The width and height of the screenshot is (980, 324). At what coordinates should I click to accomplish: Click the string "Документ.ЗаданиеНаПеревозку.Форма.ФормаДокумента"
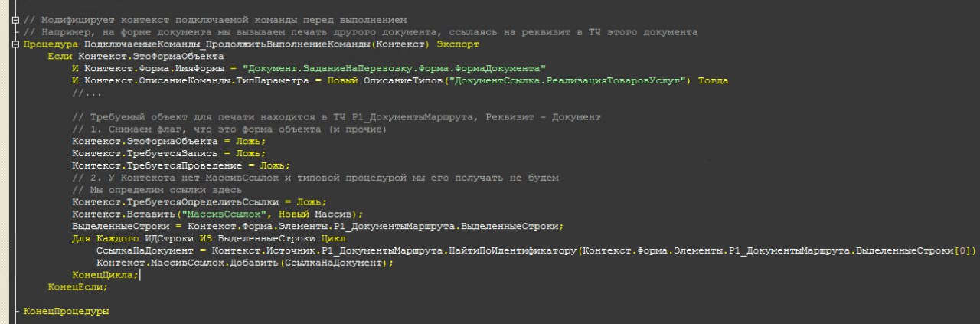(393, 68)
